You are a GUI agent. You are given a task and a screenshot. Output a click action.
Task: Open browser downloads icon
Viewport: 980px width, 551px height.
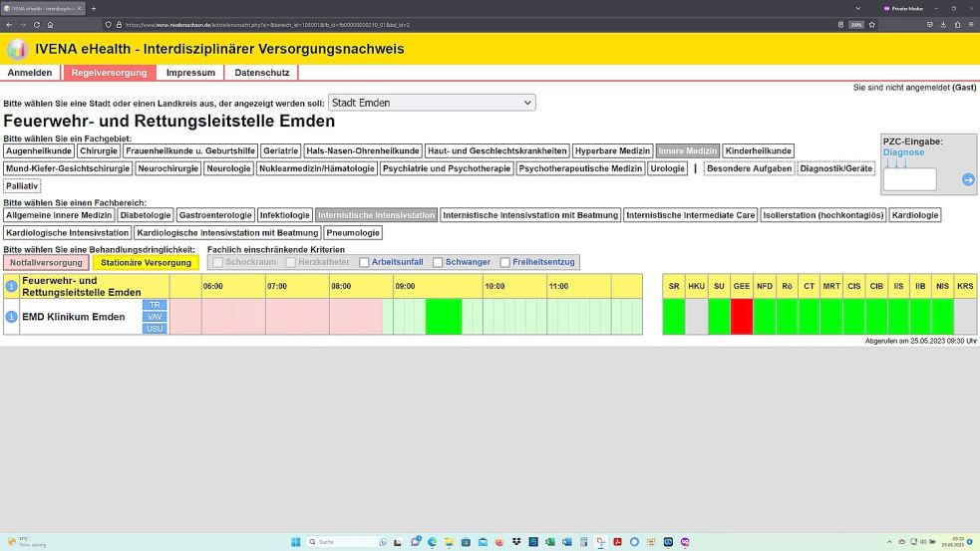point(944,25)
